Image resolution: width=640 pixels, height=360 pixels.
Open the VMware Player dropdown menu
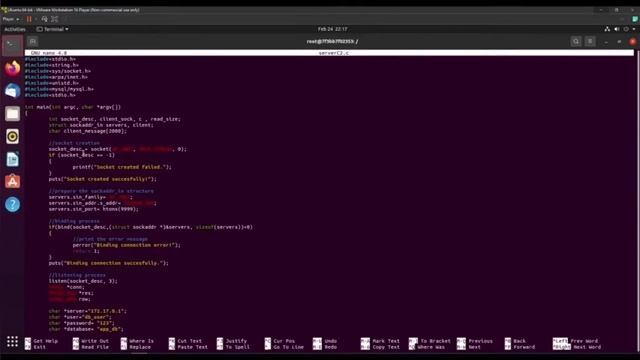pyautogui.click(x=11, y=19)
